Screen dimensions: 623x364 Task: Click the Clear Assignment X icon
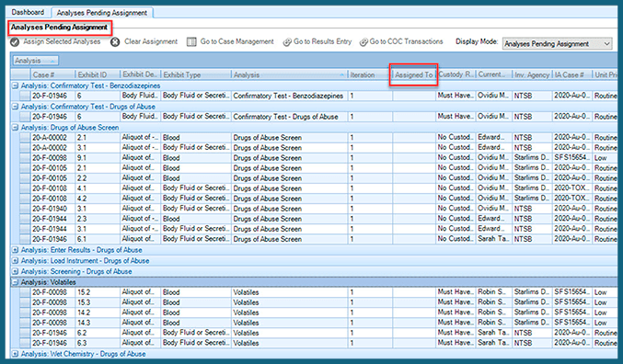(x=115, y=42)
